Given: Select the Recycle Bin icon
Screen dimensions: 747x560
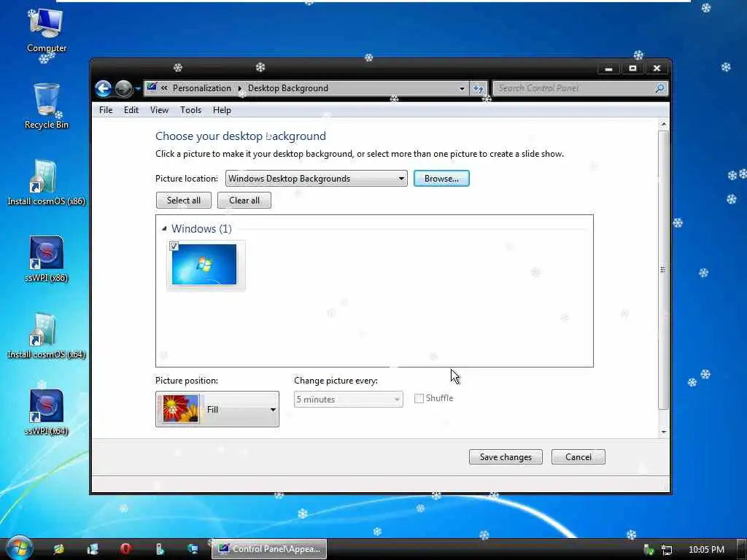Looking at the screenshot, I should pos(46,106).
